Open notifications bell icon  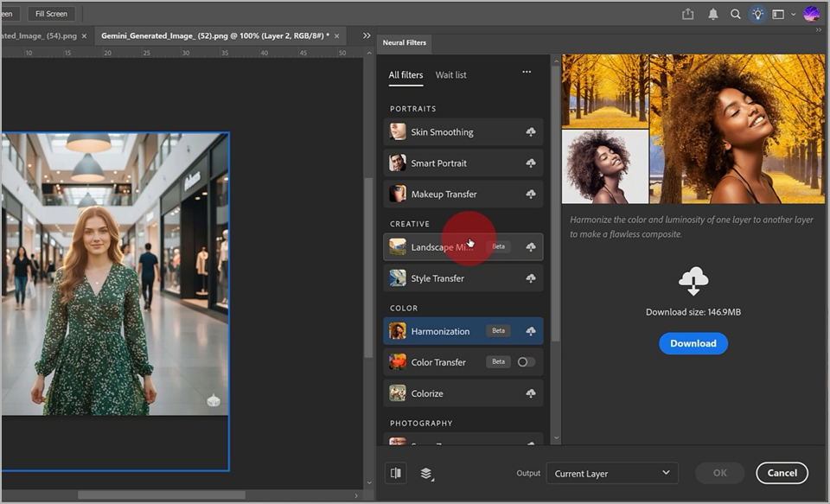pos(713,14)
